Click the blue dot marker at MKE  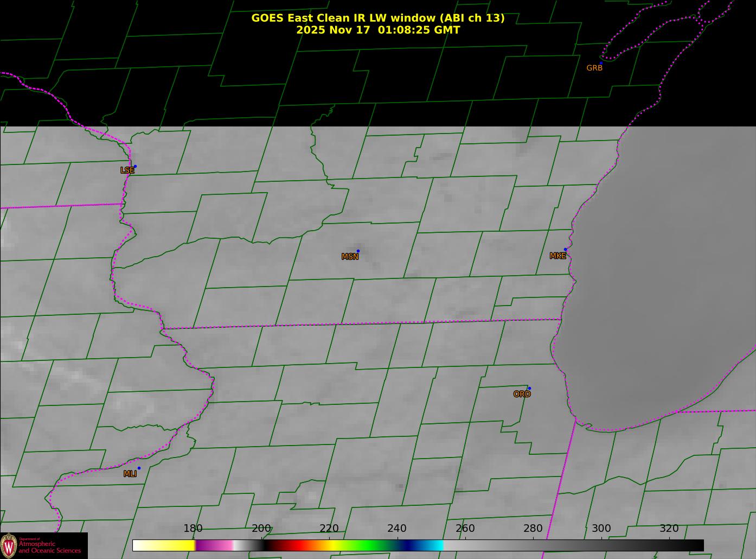pos(565,250)
